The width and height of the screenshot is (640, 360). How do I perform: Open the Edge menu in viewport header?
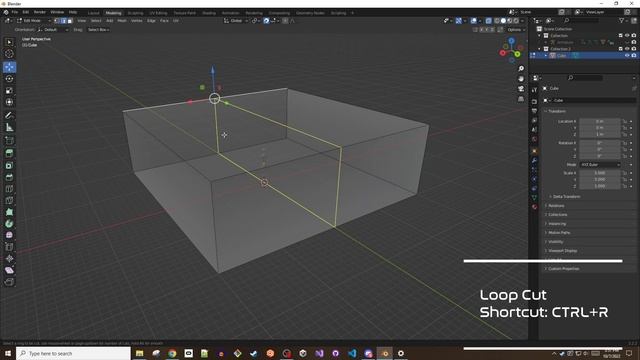pyautogui.click(x=151, y=20)
